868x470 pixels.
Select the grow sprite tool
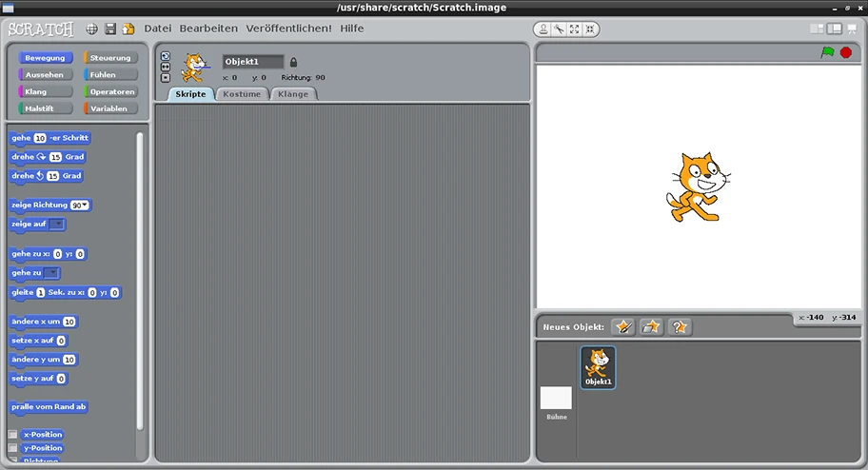[x=575, y=29]
